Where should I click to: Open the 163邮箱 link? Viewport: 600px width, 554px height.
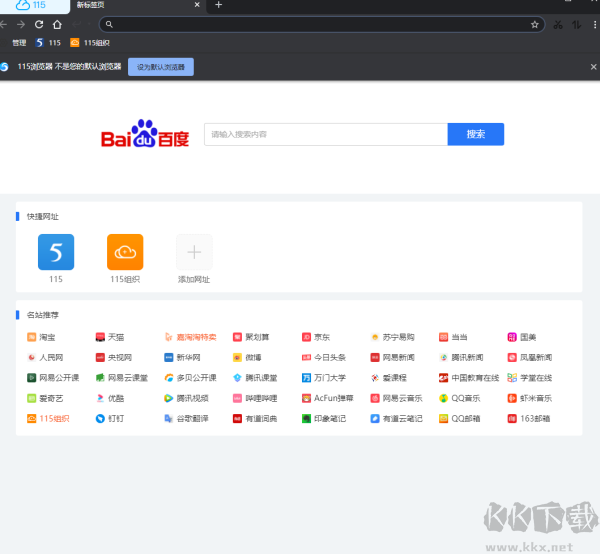tap(529, 419)
